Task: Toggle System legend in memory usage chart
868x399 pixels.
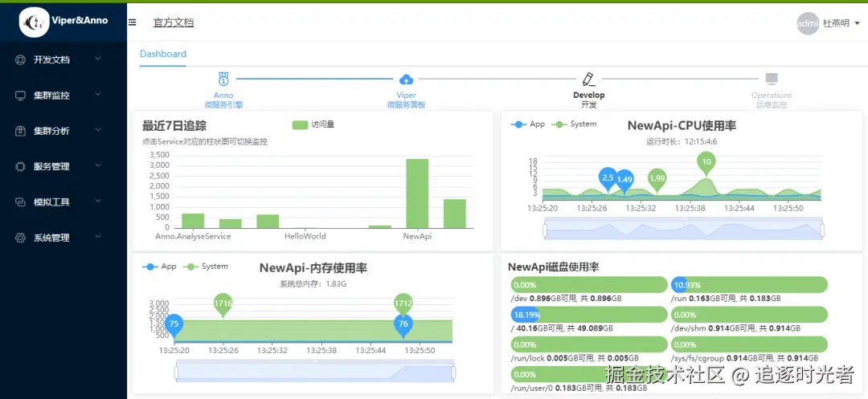Action: point(206,267)
